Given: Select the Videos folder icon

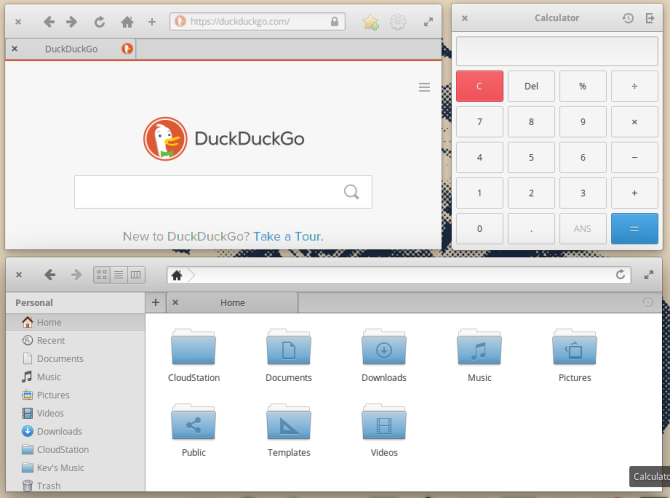Looking at the screenshot, I should tap(384, 422).
